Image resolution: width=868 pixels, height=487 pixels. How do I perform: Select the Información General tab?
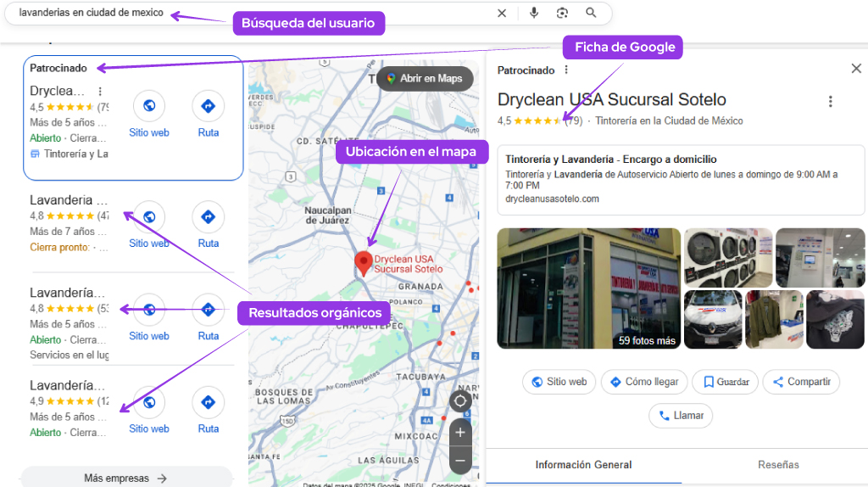583,465
